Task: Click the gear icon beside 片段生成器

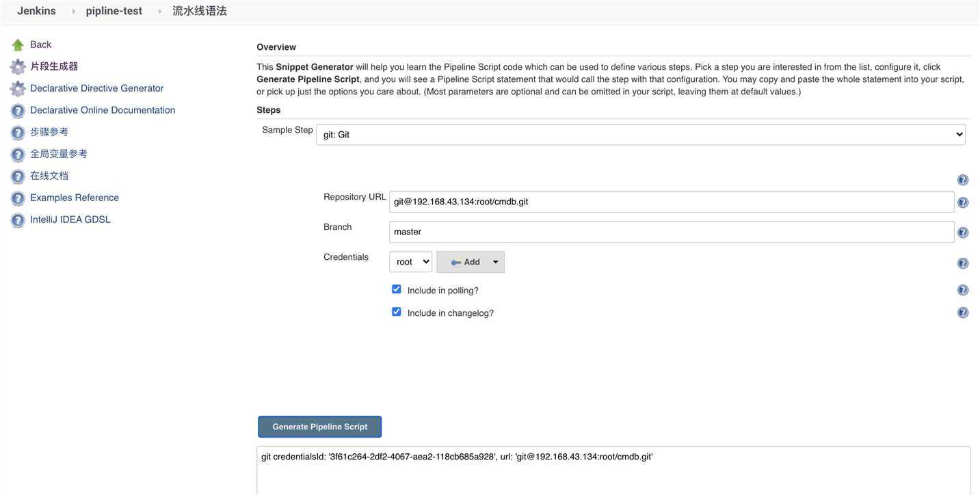Action: coord(18,67)
